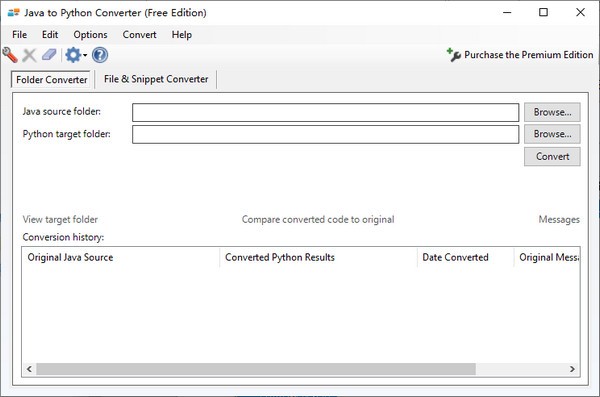Click the Date Converted column header
This screenshot has height=397, width=600.
(465, 257)
